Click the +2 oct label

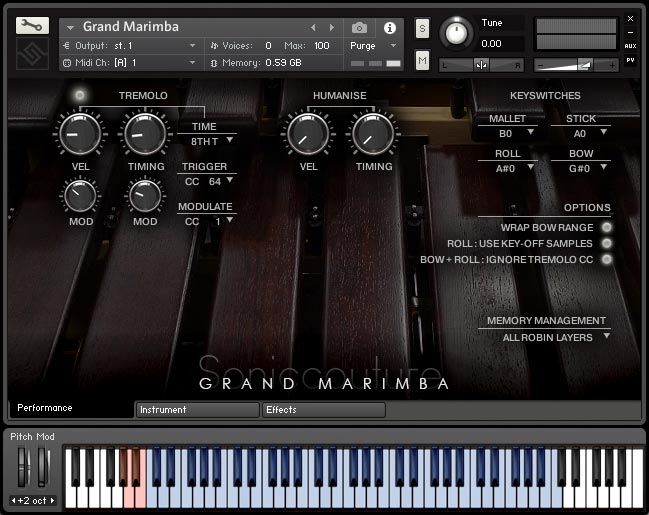coord(33,501)
